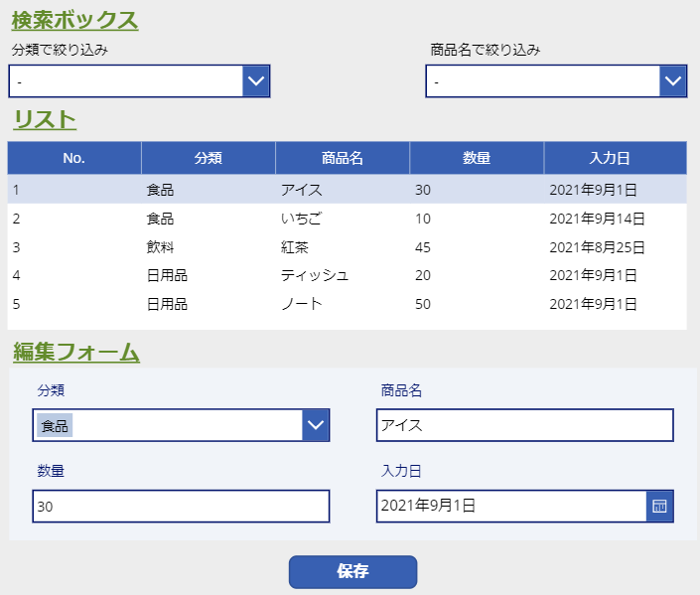The height and width of the screenshot is (595, 700).
Task: Select the list row ティッシュ
Action: coord(347,275)
